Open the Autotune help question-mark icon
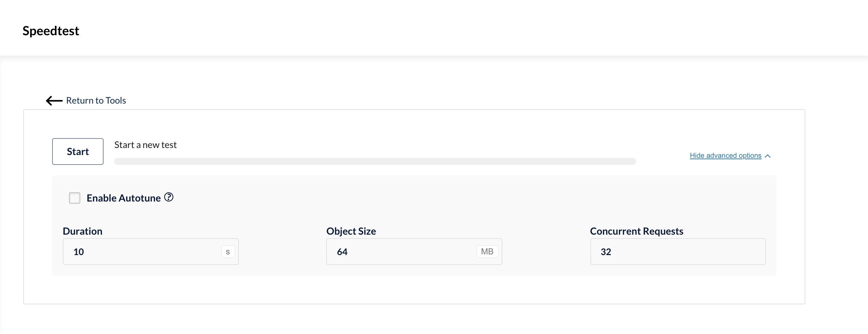Image resolution: width=868 pixels, height=334 pixels. point(169,197)
